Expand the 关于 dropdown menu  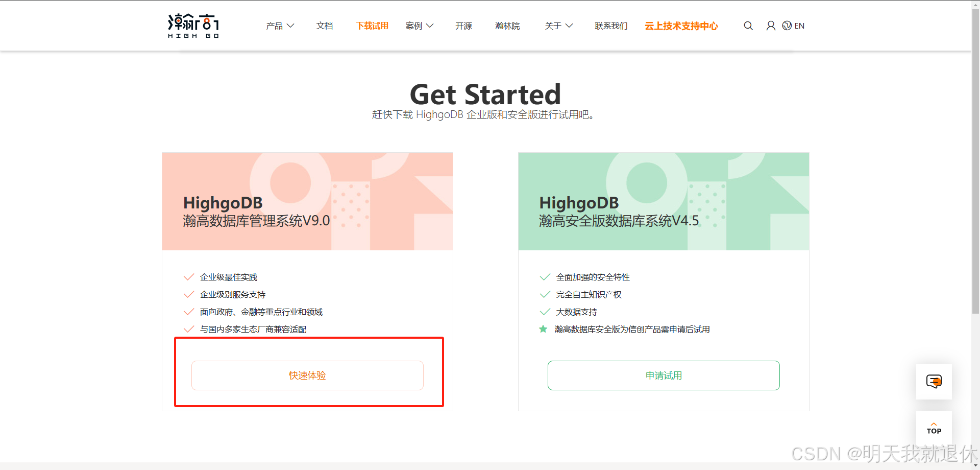559,26
